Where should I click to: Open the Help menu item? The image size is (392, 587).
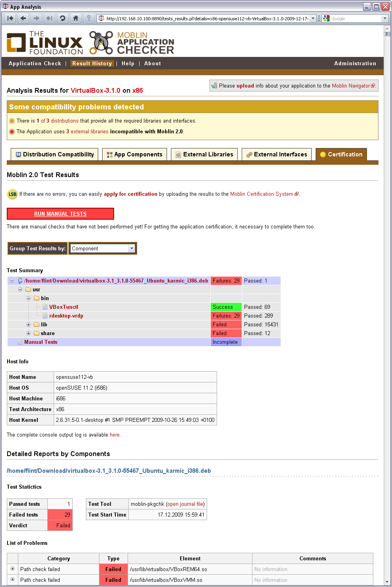tap(128, 63)
